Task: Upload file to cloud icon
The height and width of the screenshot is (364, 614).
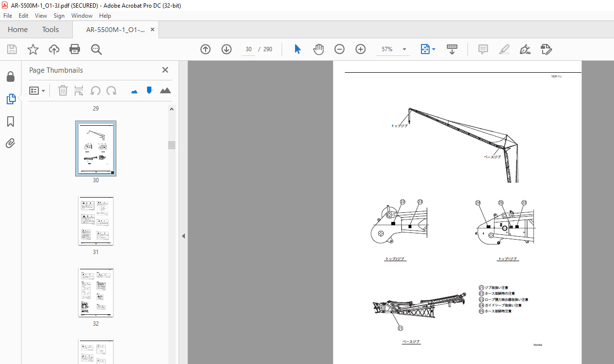Action: (x=54, y=49)
